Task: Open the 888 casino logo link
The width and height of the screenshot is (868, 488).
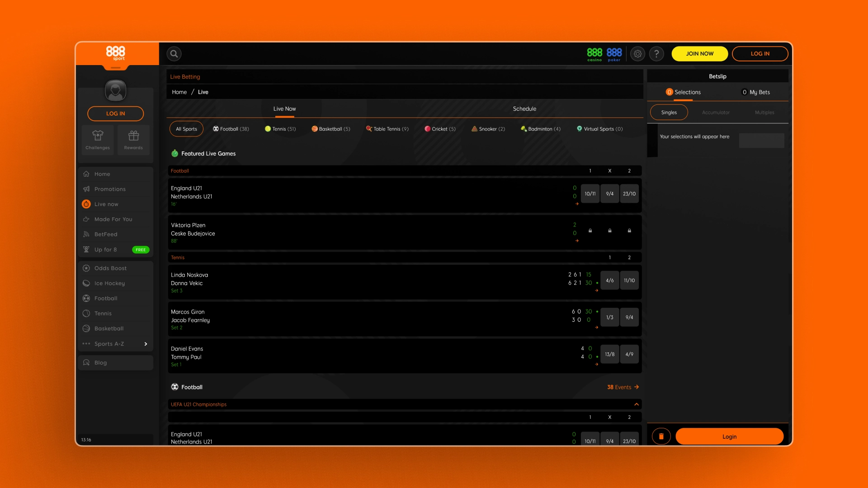Action: click(x=594, y=54)
